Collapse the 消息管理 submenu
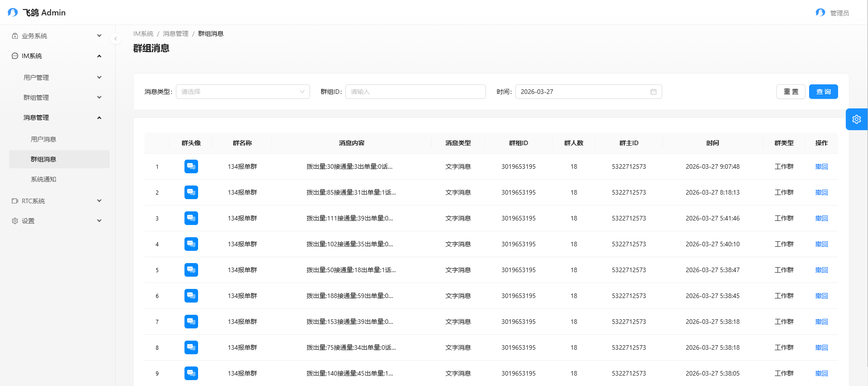868x386 pixels. pyautogui.click(x=61, y=117)
